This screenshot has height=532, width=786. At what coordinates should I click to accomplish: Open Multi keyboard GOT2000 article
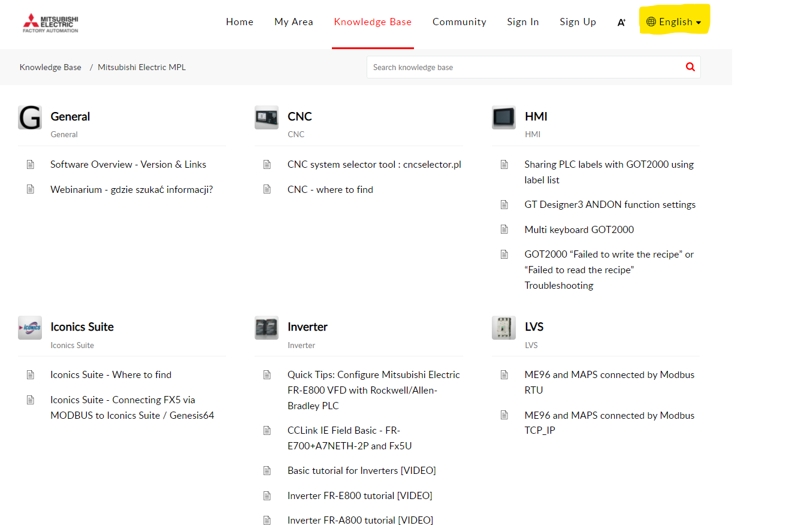pos(579,229)
